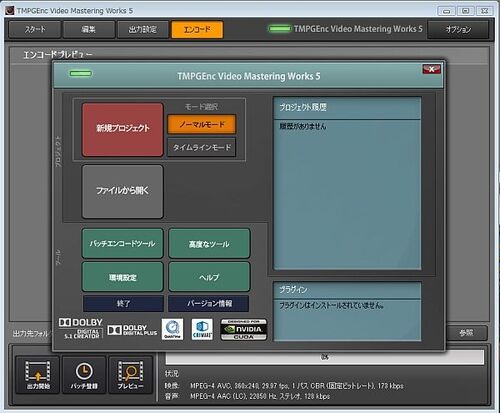Show バージョン情報 version information

pos(209,303)
